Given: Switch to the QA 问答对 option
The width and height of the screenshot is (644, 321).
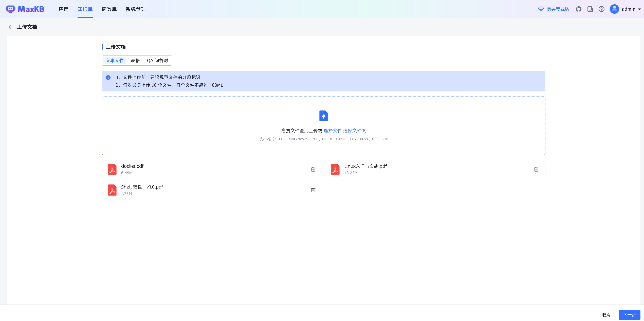Looking at the screenshot, I should click(x=157, y=61).
